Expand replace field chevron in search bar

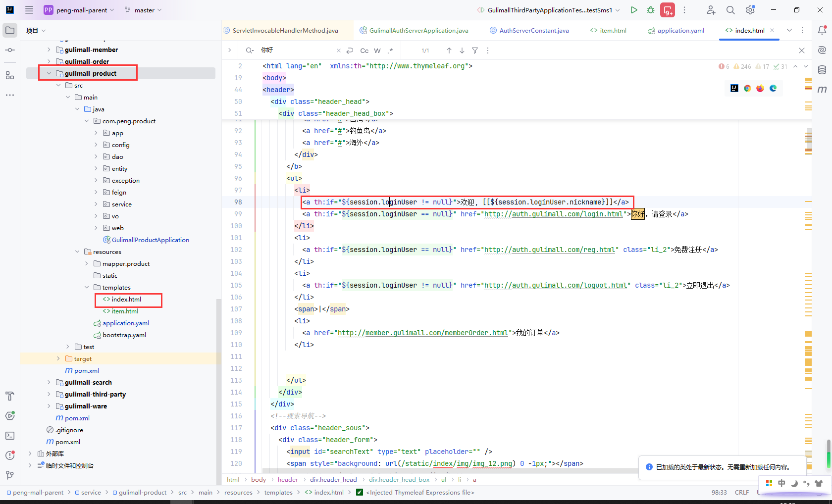click(229, 50)
